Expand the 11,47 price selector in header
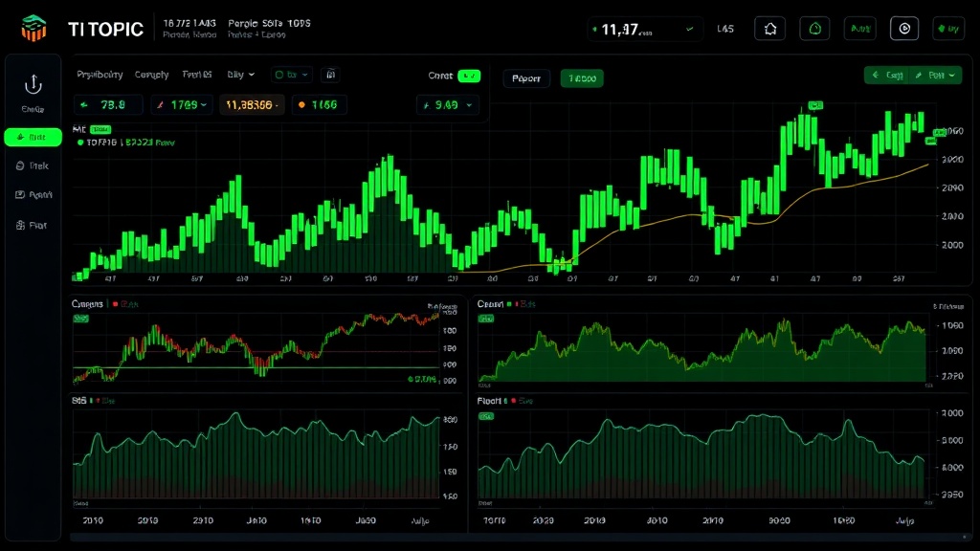This screenshot has width=980, height=551. click(644, 30)
